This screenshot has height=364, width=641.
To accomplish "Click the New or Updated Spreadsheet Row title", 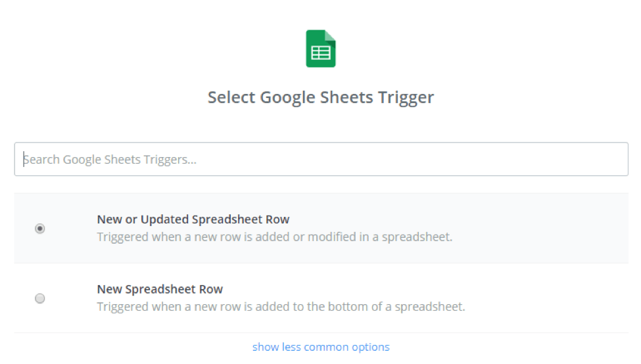I will tap(193, 219).
